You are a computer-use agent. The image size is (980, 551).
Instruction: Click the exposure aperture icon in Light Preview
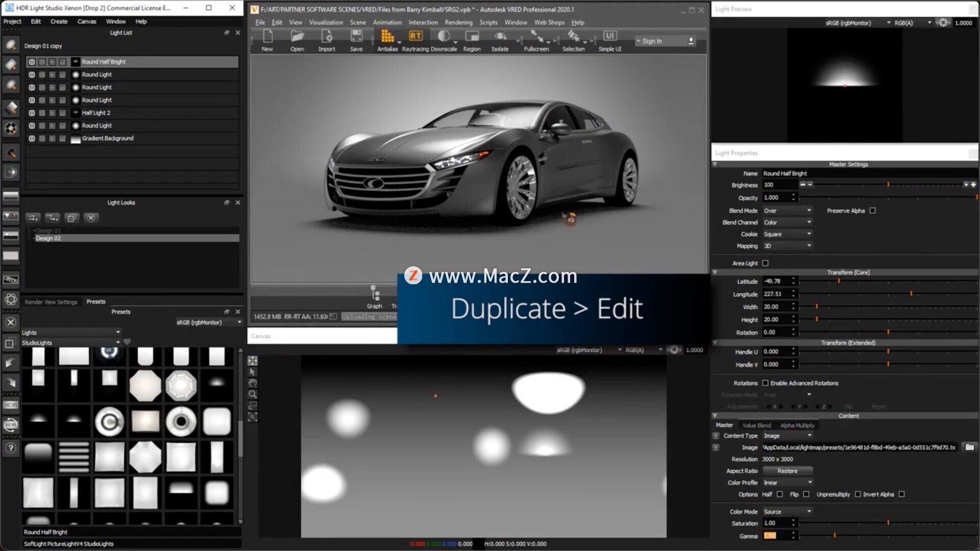[x=943, y=22]
